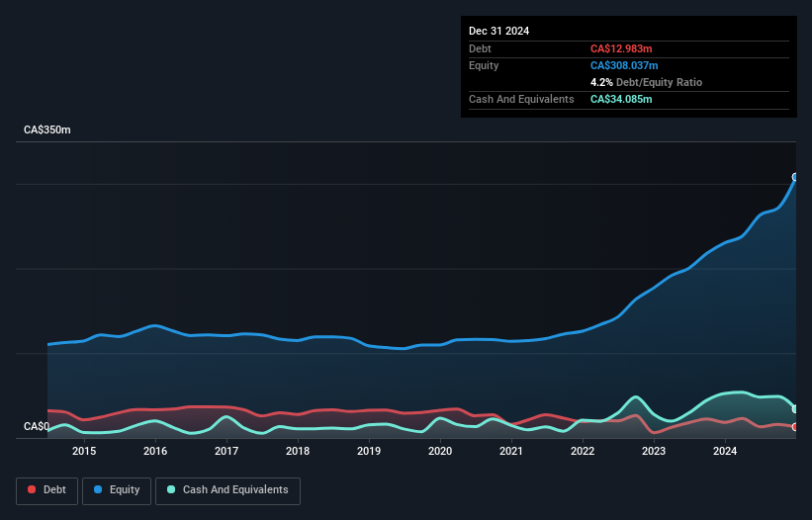
Task: Select the 2024 x-axis label
Action: [725, 451]
